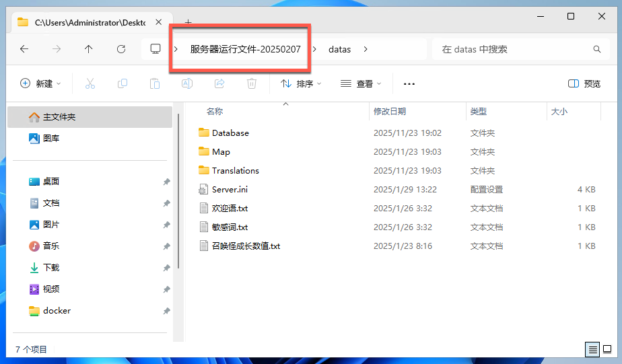Screen dimensions: 622x364
Task: Open the 新建 new item dropdown
Action: [40, 83]
